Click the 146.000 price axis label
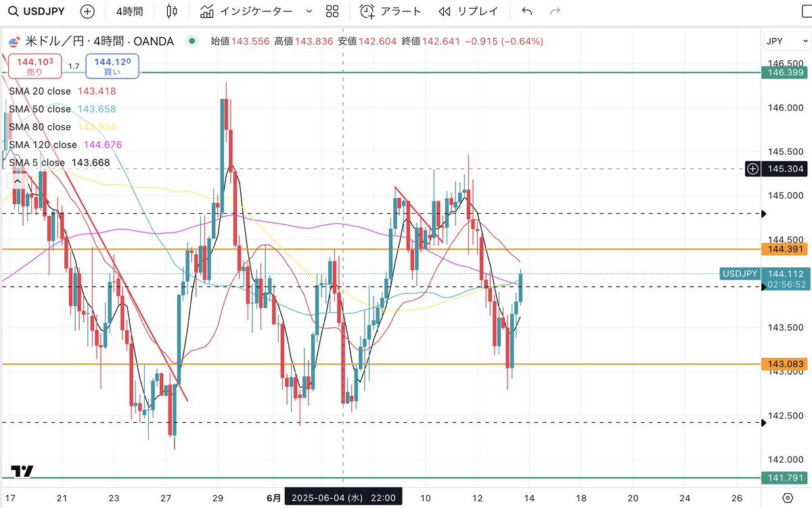The image size is (812, 508). [x=786, y=108]
